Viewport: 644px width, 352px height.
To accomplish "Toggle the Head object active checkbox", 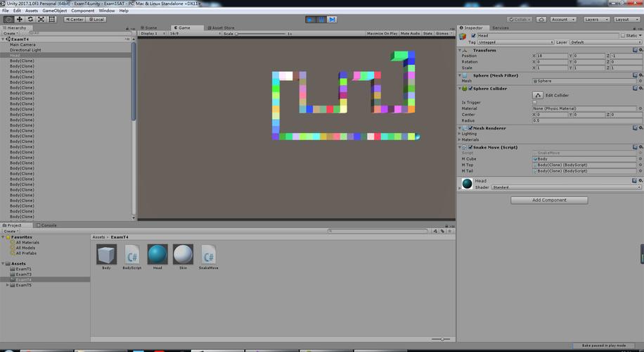I will pos(474,36).
